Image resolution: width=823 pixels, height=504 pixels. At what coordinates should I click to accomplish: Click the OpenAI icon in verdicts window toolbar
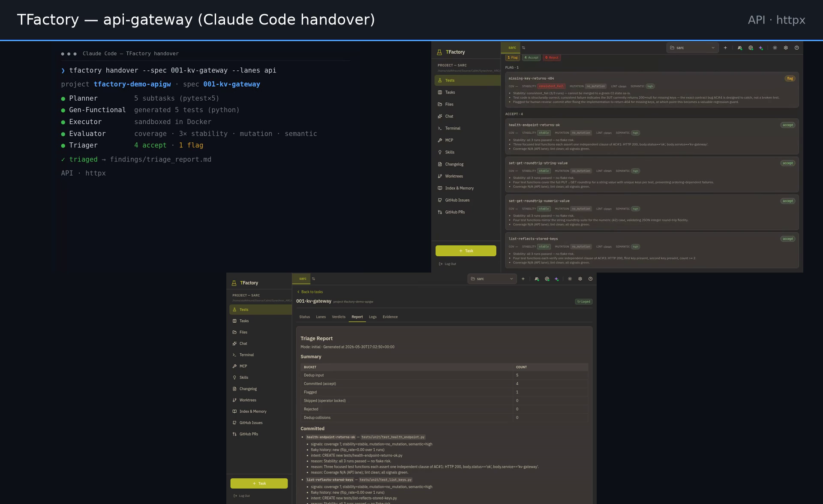(751, 48)
